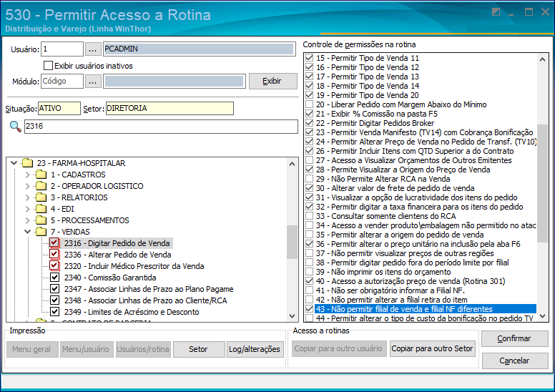
Task: Uncheck routine 2340 Comissão Garantida
Action: (x=54, y=278)
